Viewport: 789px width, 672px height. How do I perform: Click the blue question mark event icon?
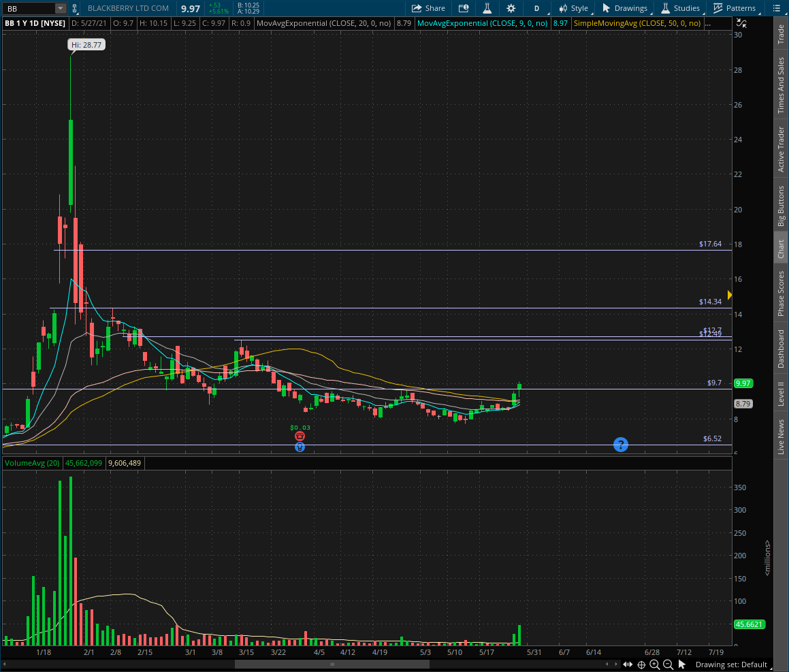620,445
